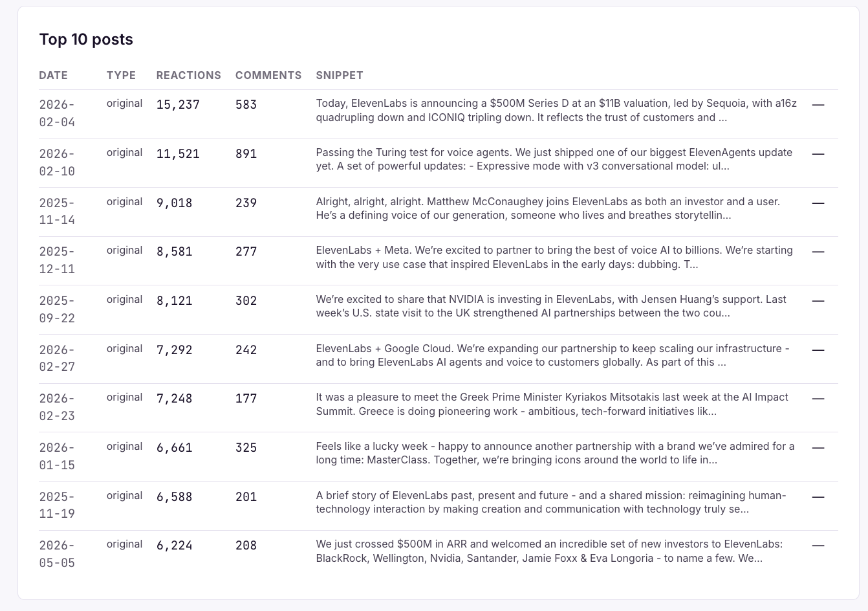Click the SNIPPET column header
The height and width of the screenshot is (611, 868).
pyautogui.click(x=340, y=75)
